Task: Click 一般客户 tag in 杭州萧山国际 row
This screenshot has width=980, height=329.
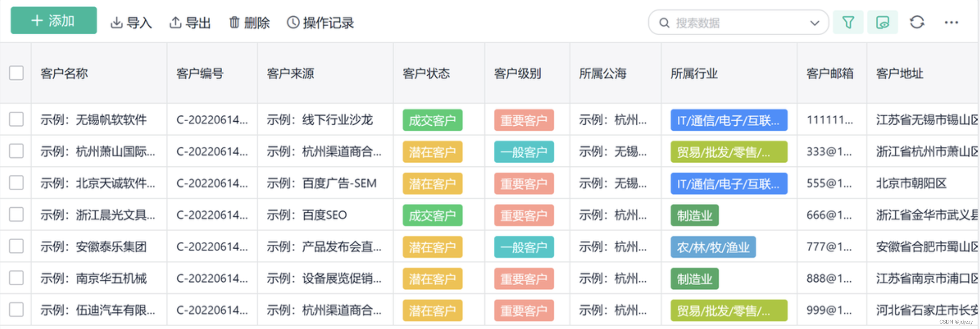Action: click(524, 152)
